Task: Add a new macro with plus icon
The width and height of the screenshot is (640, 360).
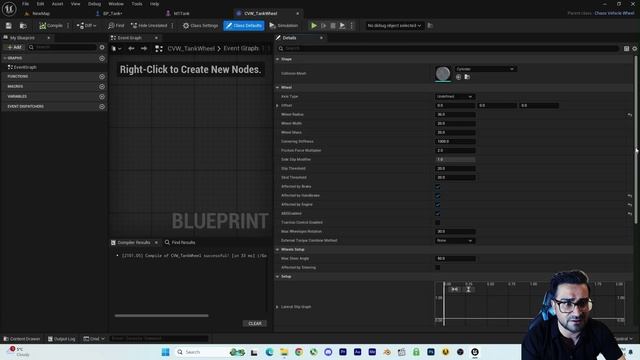Action: tap(102, 87)
